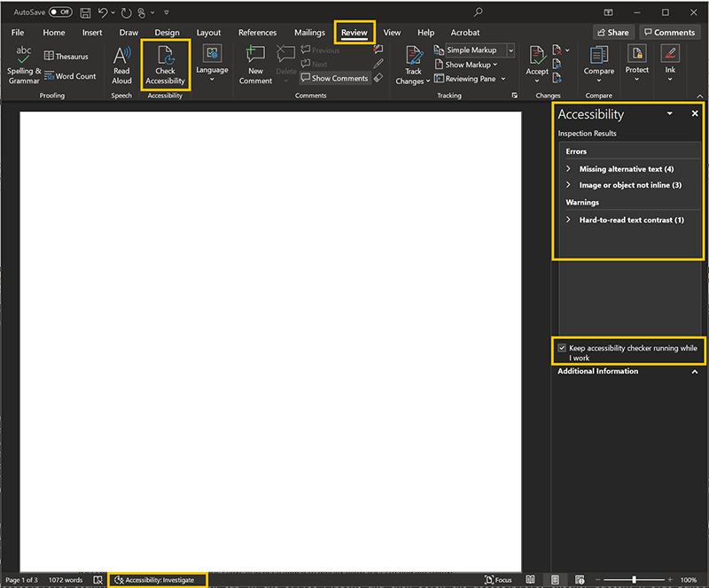The width and height of the screenshot is (709, 588).
Task: Open Ribbon Display Options icon
Action: tap(608, 12)
